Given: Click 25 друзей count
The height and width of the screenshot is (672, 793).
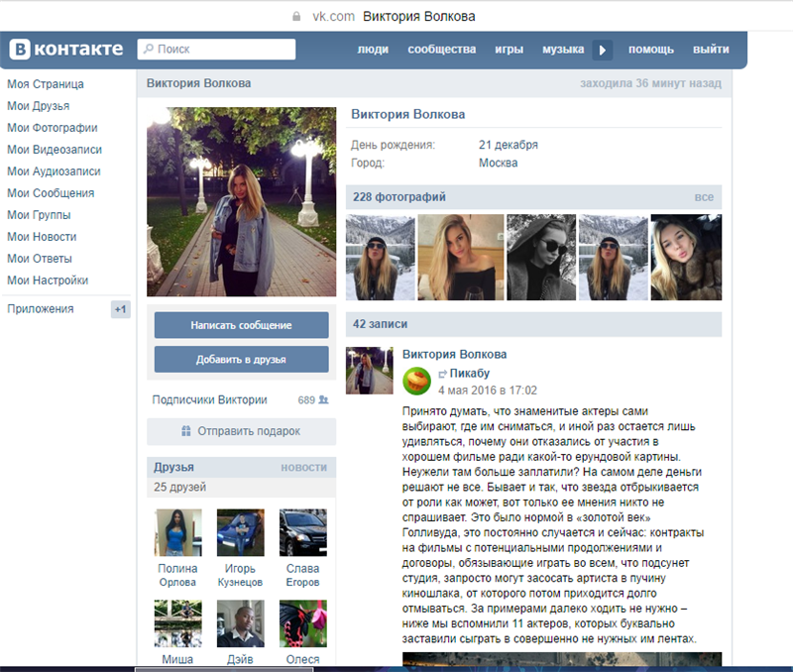Looking at the screenshot, I should pos(179,487).
